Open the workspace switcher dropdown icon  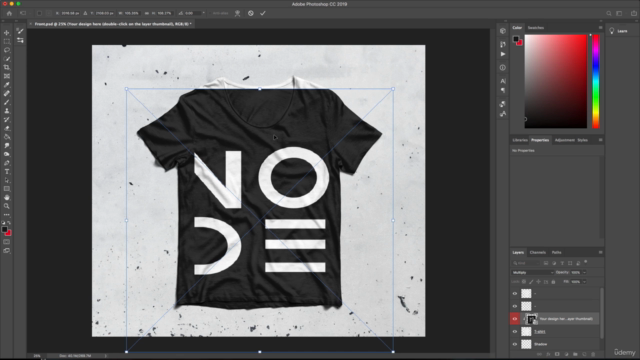[619, 13]
